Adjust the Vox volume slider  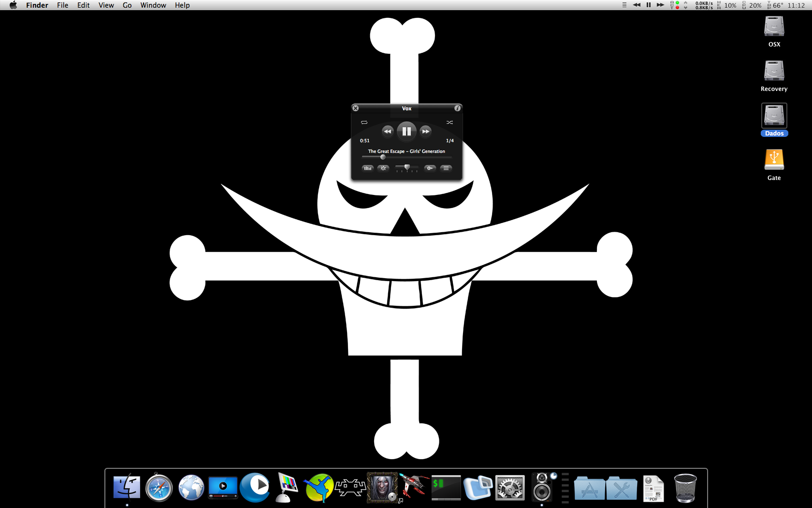[406, 168]
